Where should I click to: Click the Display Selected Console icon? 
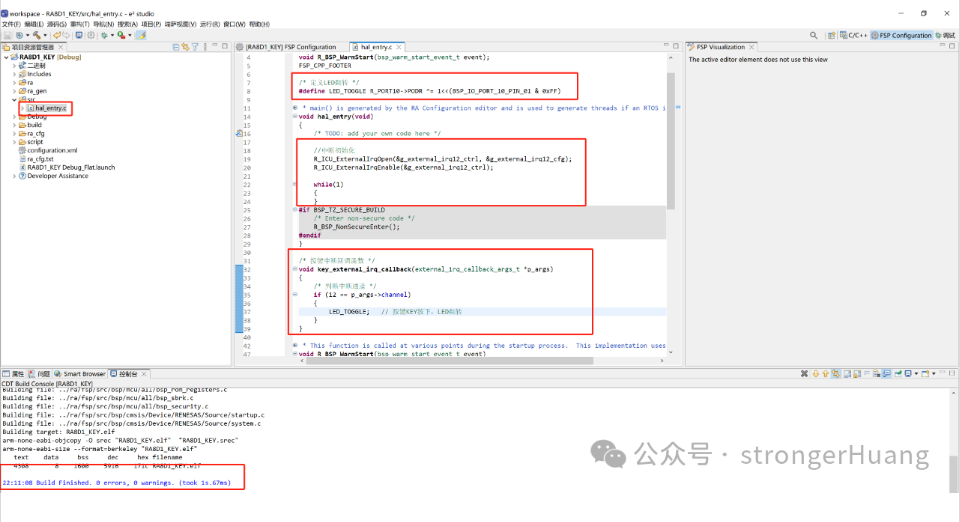click(908, 373)
